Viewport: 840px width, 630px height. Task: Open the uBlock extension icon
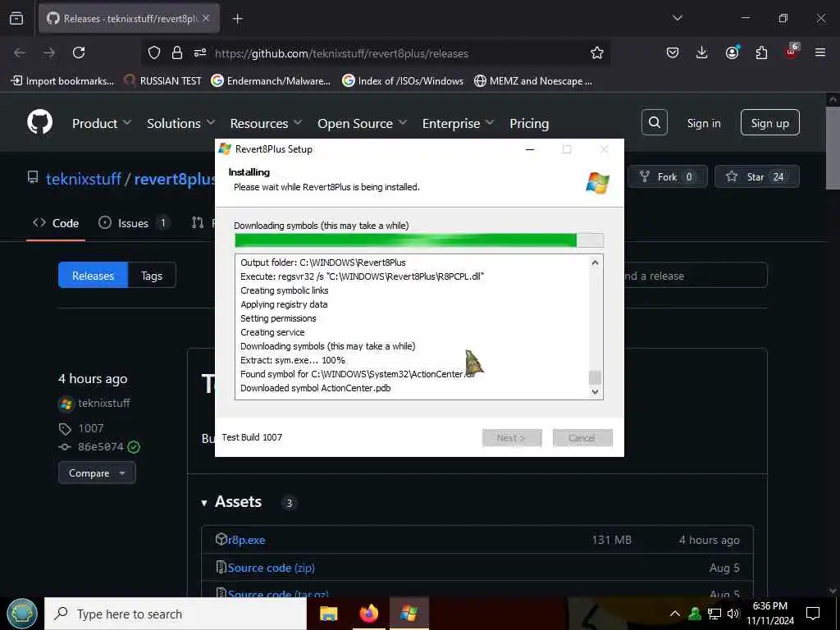[792, 52]
